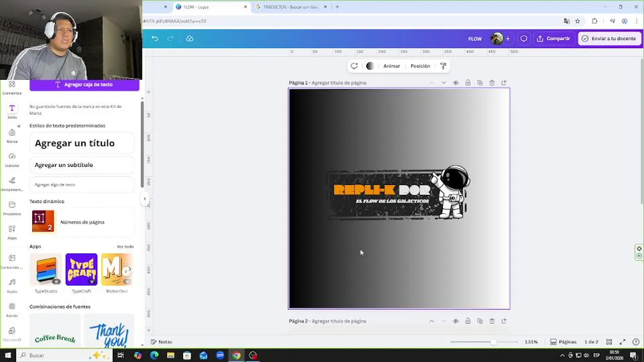Hide Página 2 with the eye icon
The image size is (644, 362).
tap(456, 321)
